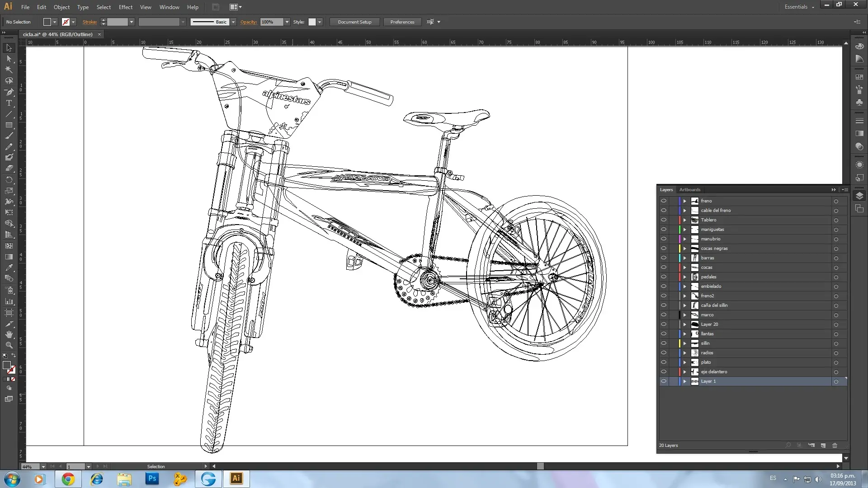Click the Preferences button
This screenshot has width=868, height=488.
click(402, 22)
